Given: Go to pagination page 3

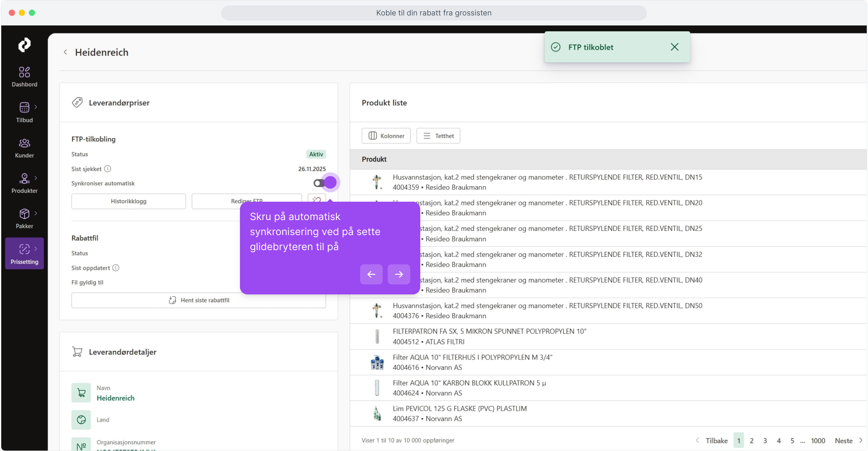Looking at the screenshot, I should pos(765,441).
